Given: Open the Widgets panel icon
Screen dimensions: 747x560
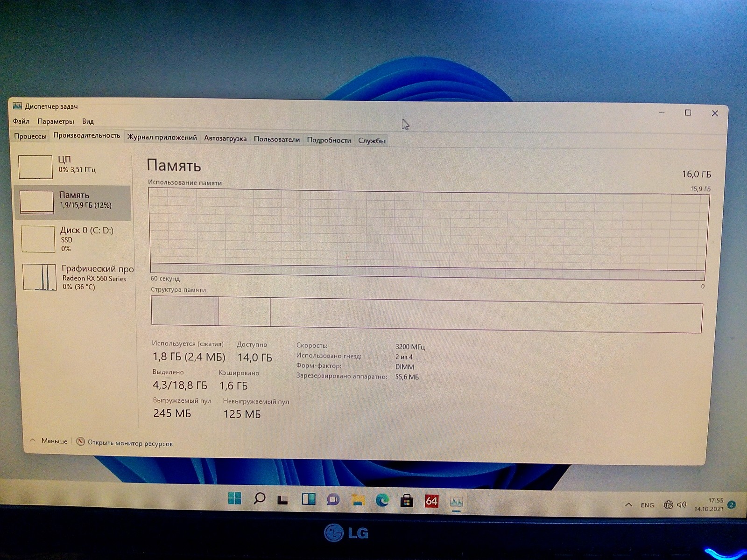Looking at the screenshot, I should (x=309, y=499).
